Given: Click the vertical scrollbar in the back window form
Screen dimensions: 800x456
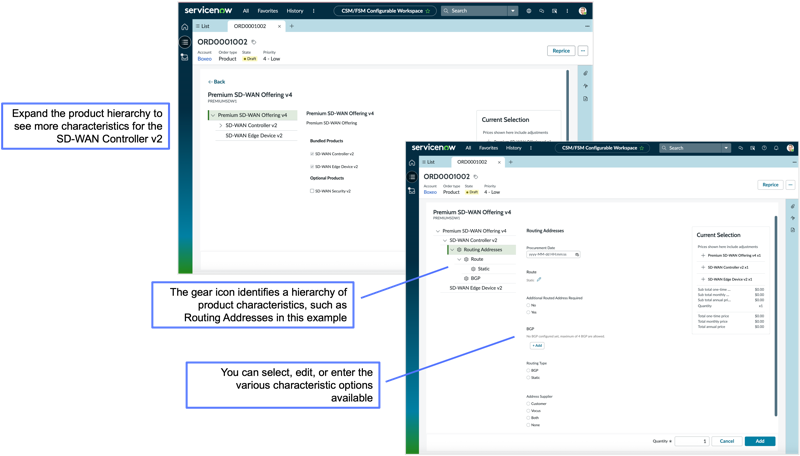Looking at the screenshot, I should [567, 105].
